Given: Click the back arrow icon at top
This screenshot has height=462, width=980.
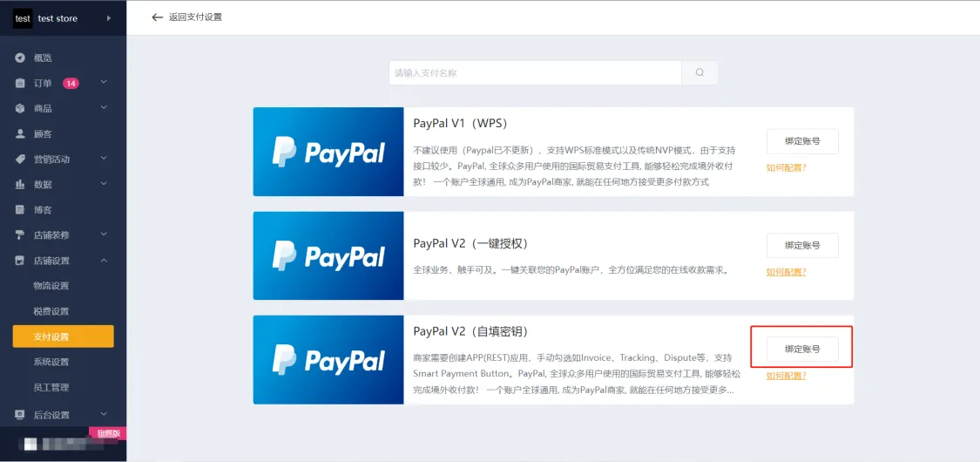Looking at the screenshot, I should click(x=158, y=17).
